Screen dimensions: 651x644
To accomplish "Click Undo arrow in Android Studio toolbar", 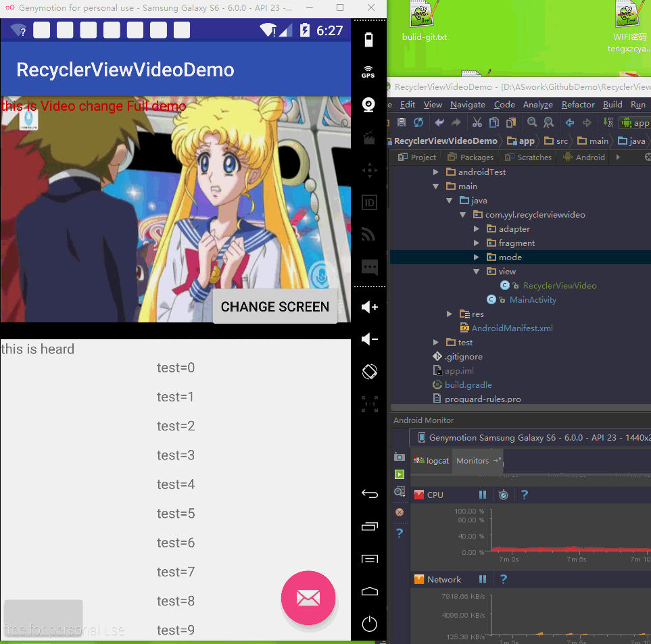I will coord(439,122).
